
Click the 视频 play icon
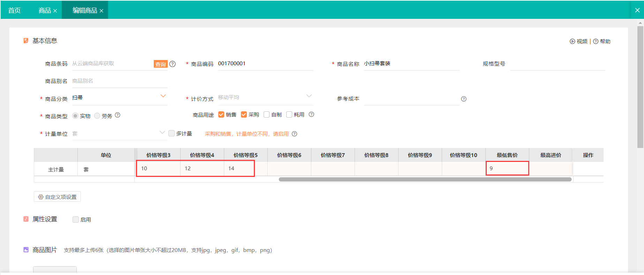pos(572,41)
